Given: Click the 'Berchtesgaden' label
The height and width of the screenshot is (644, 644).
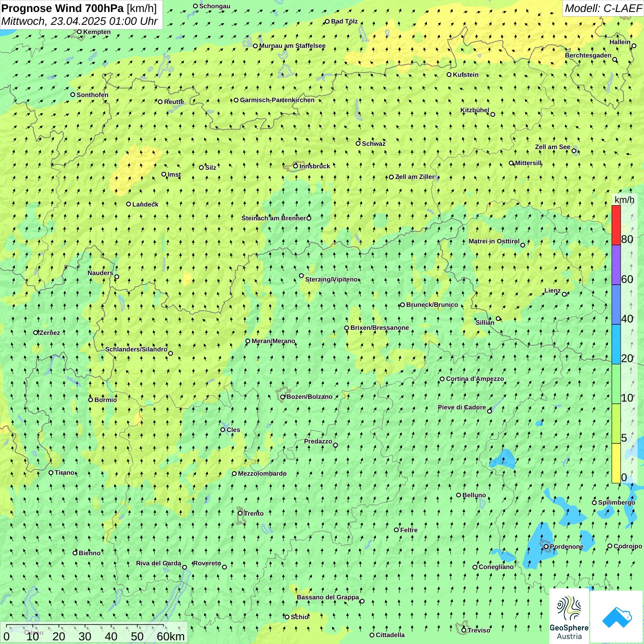Looking at the screenshot, I should [x=588, y=55].
